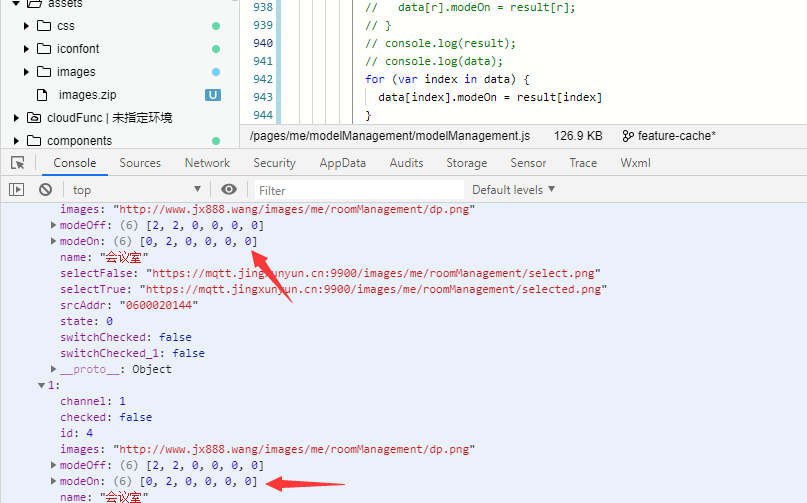
Task: Open the top execution context dropdown
Action: click(x=136, y=189)
